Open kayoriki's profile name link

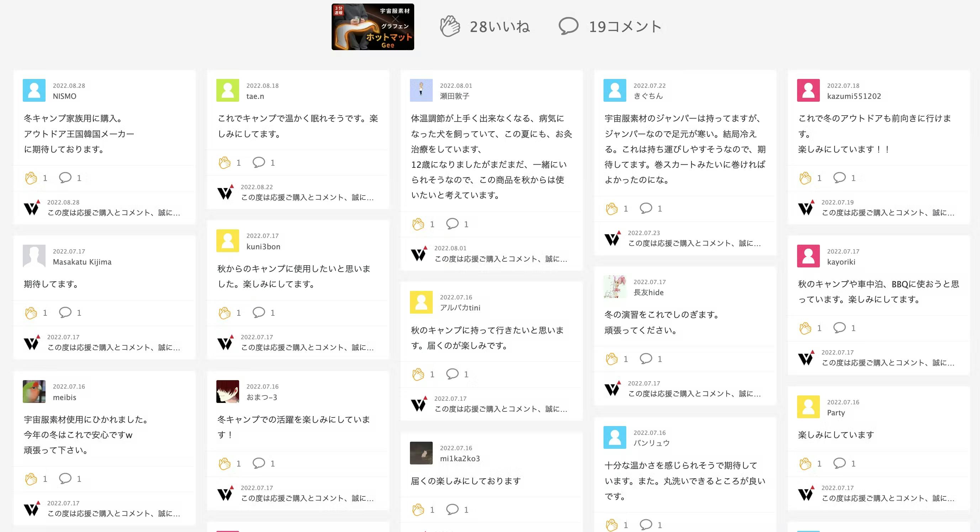(841, 262)
